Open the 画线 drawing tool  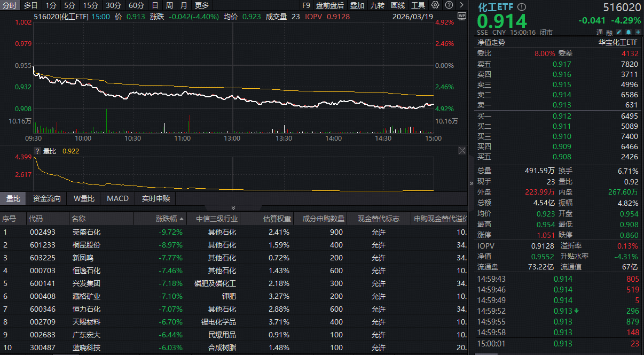click(399, 5)
